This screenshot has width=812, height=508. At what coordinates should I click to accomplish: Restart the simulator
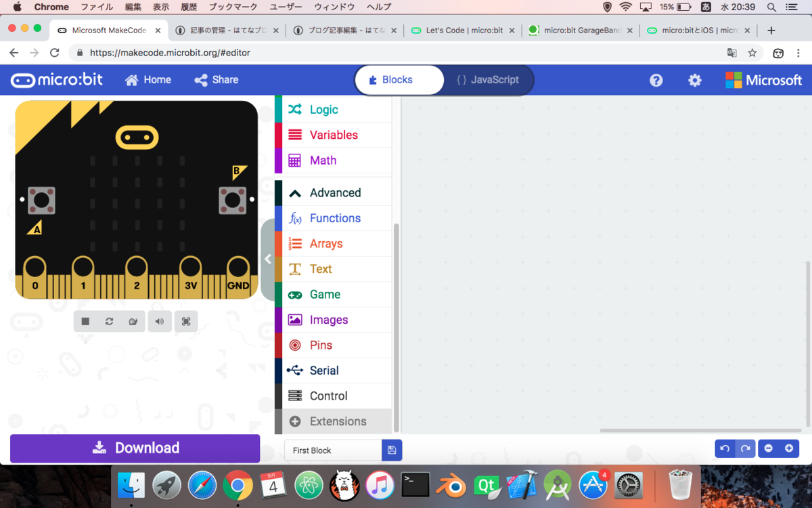(x=110, y=321)
